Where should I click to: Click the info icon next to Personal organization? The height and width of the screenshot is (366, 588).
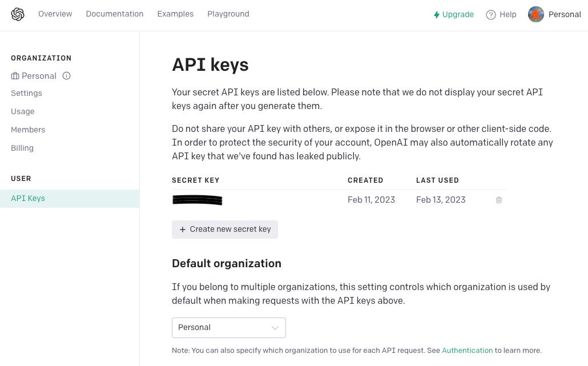point(66,76)
